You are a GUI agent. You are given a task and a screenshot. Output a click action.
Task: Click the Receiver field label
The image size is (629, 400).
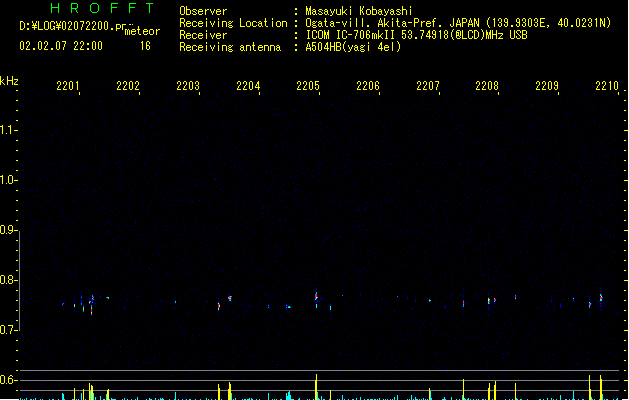point(203,35)
